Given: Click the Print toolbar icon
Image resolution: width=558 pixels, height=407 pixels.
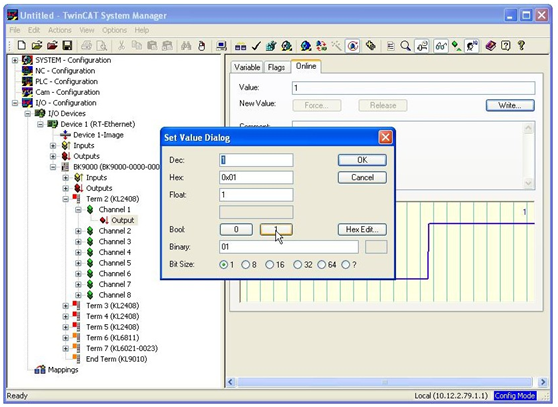Looking at the screenshot, I should [x=86, y=46].
